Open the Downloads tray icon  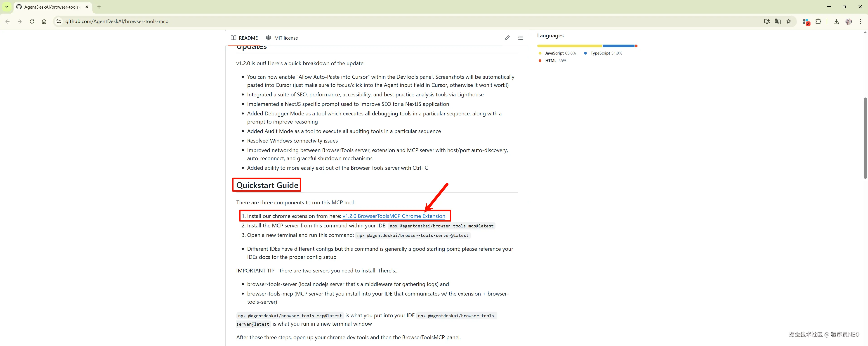(836, 21)
